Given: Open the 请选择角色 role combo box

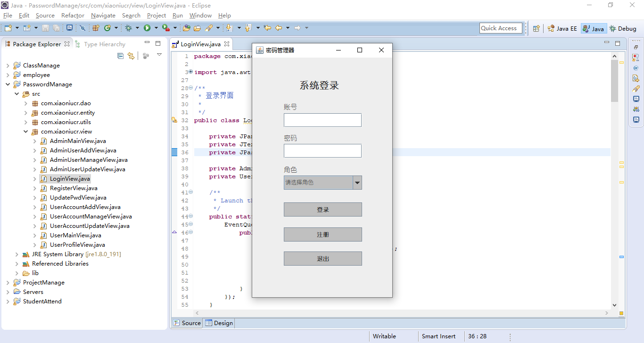Looking at the screenshot, I should (323, 183).
